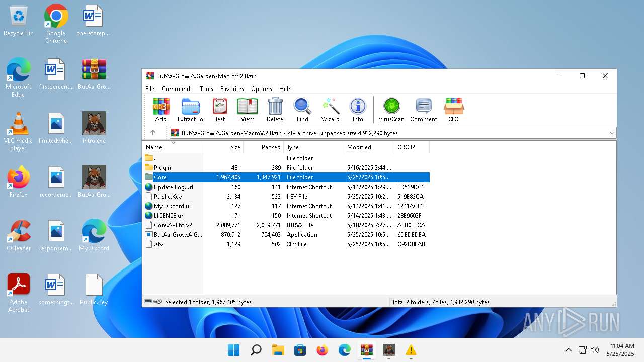Image resolution: width=644 pixels, height=362 pixels.
Task: Select the thereforep... Word document on desktop
Action: (x=94, y=21)
